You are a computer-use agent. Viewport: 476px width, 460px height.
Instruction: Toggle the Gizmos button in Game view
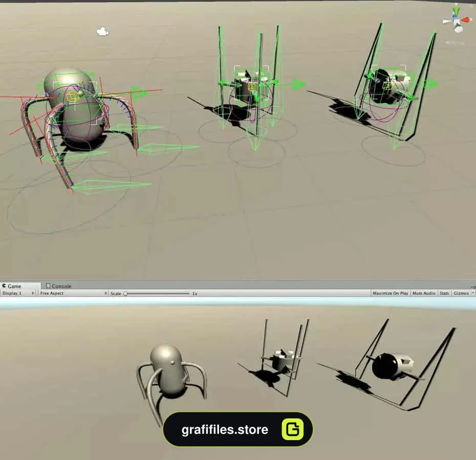461,293
